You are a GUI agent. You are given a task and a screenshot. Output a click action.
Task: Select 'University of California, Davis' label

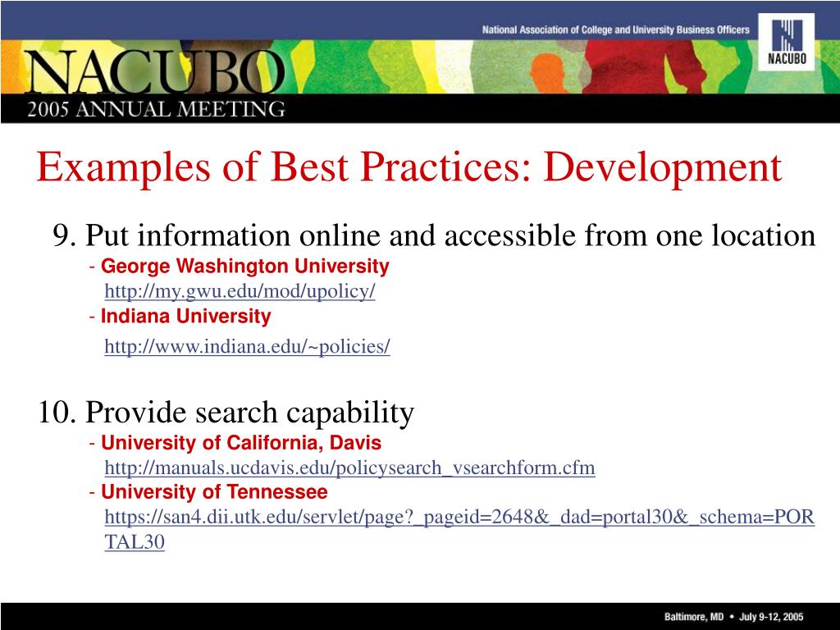coord(241,442)
